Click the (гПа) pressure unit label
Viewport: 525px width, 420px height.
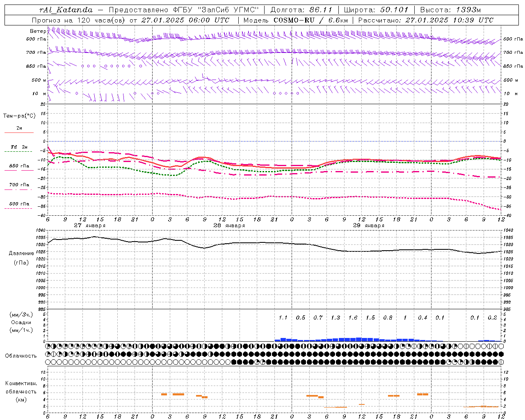click(x=21, y=262)
